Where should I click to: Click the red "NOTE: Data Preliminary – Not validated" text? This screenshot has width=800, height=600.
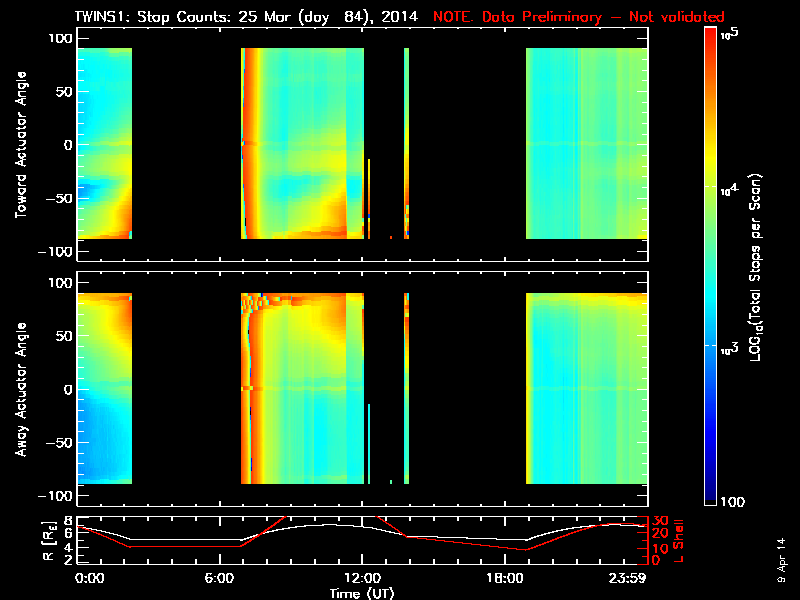coord(579,17)
